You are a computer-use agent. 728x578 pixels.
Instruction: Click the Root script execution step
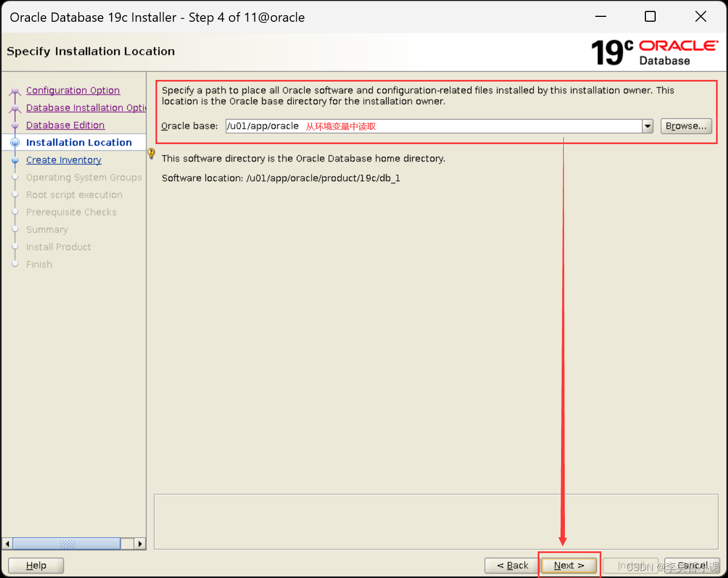[74, 195]
